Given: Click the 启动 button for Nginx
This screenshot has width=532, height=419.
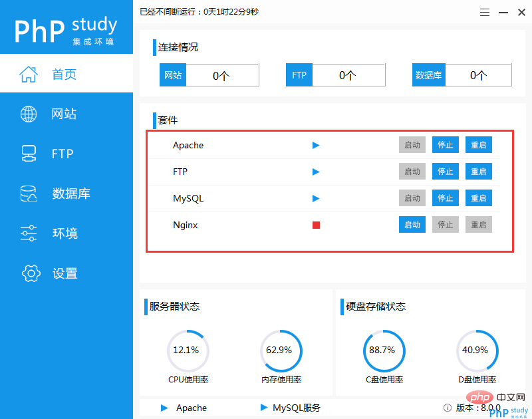Looking at the screenshot, I should pyautogui.click(x=412, y=225).
